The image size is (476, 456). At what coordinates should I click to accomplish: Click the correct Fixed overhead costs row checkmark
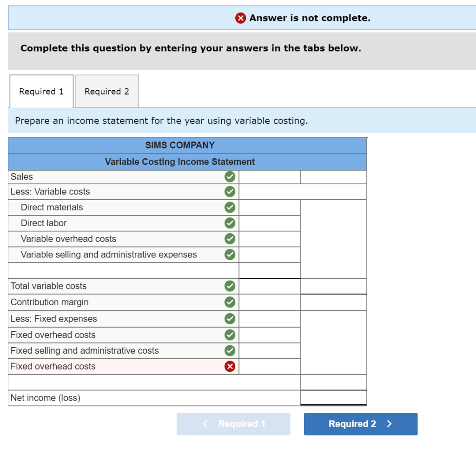tap(230, 335)
